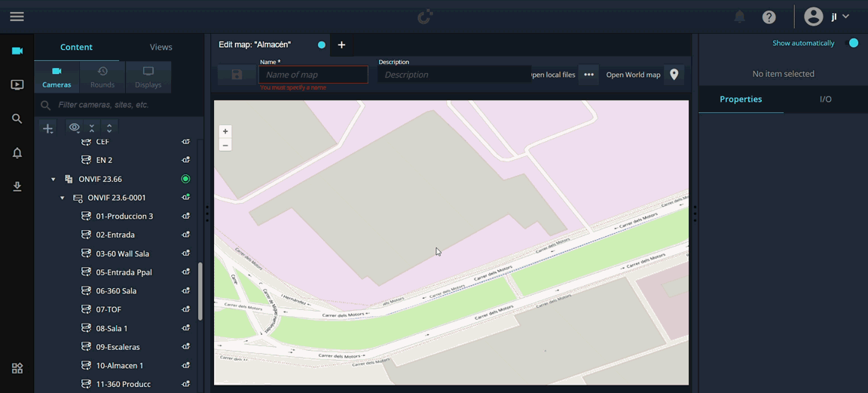
Task: Toggle the eye visibility icon in tree toolbar
Action: coord(74,128)
